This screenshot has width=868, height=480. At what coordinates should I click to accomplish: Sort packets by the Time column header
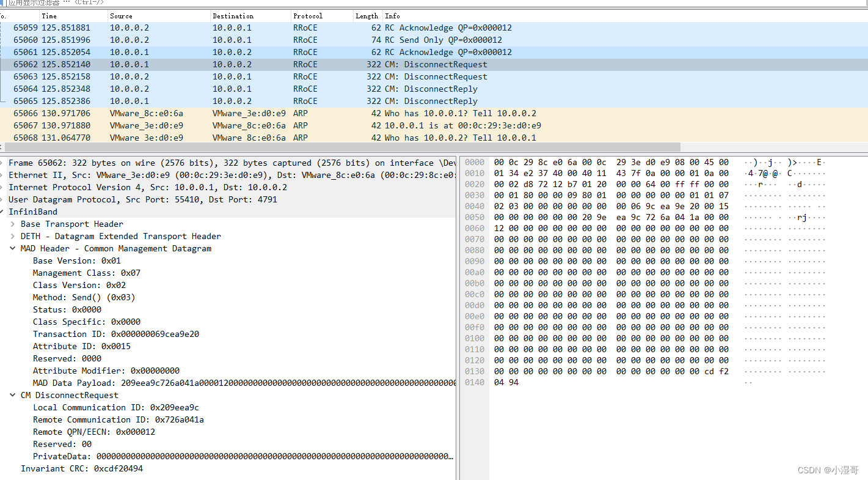[x=73, y=16]
